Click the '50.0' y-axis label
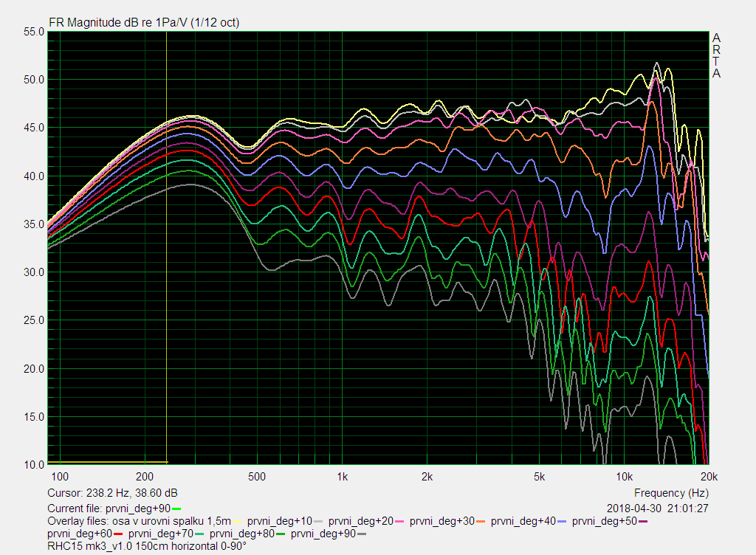Viewport: 756px width, 555px height. pyautogui.click(x=34, y=80)
